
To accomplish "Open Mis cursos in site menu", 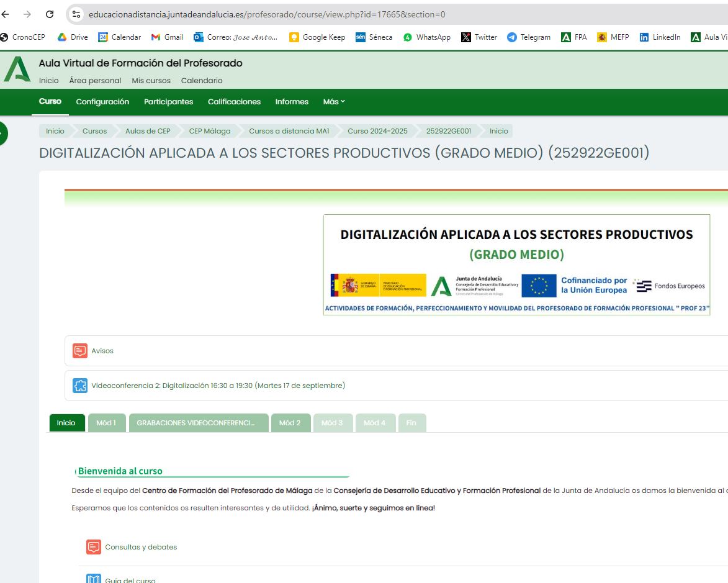I will pyautogui.click(x=151, y=80).
